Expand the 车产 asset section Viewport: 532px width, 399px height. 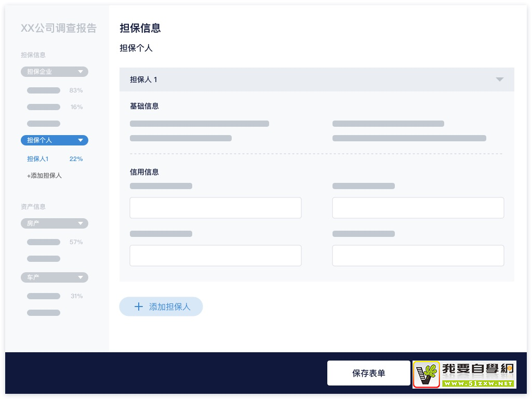coord(54,277)
